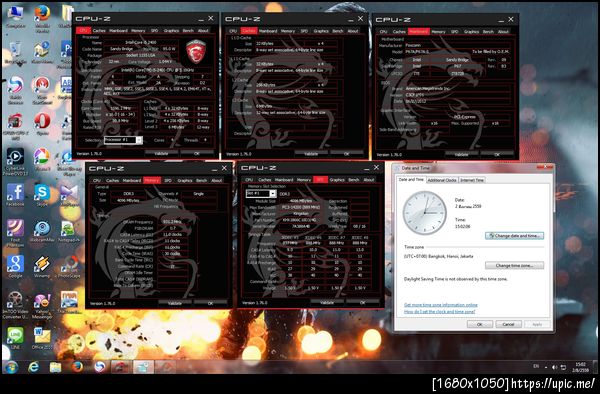This screenshot has width=600, height=394.
Task: Switch to the Internet Time tab
Action: (472, 180)
